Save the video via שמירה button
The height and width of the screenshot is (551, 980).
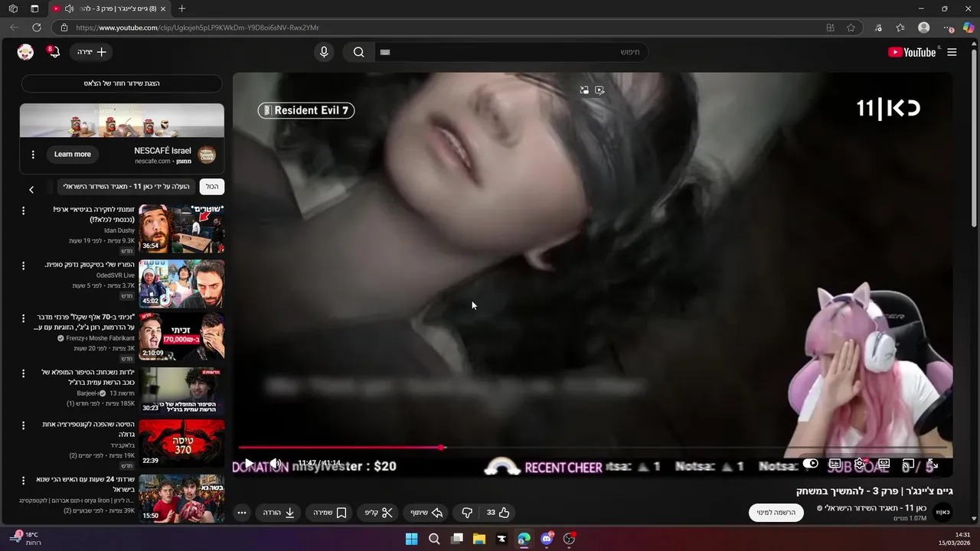330,513
